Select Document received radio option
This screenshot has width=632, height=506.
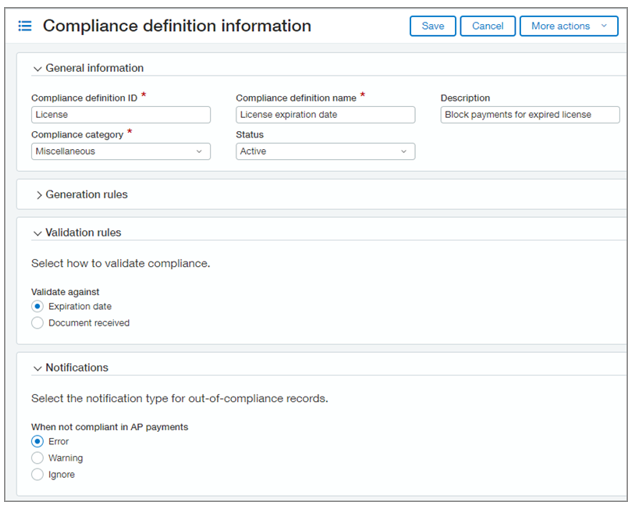(x=38, y=323)
